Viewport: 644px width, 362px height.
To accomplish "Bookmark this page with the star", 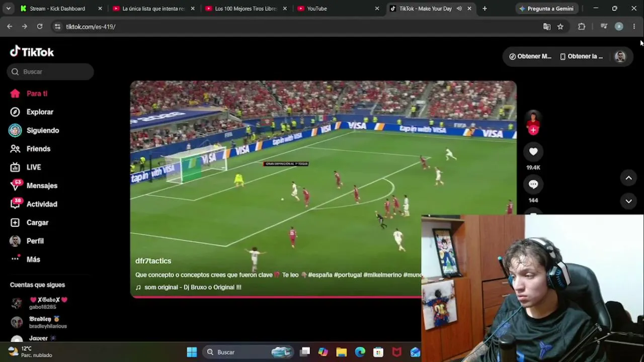I will click(560, 27).
